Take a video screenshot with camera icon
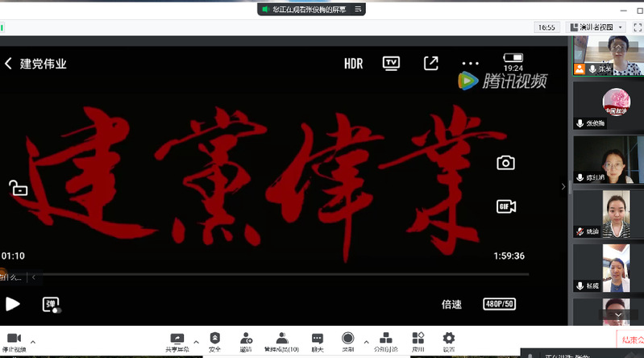Screen dimensions: 644x358 pos(505,163)
